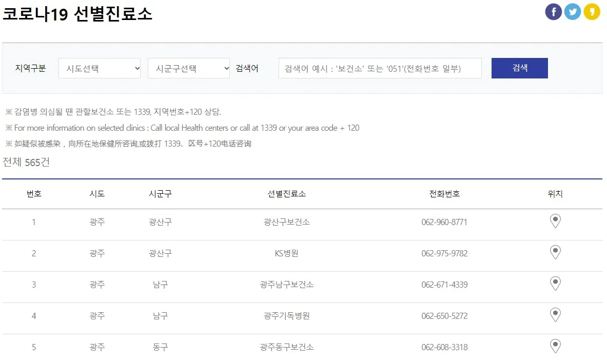Click inside the search keyword input field
This screenshot has height=364, width=607.
click(x=380, y=68)
